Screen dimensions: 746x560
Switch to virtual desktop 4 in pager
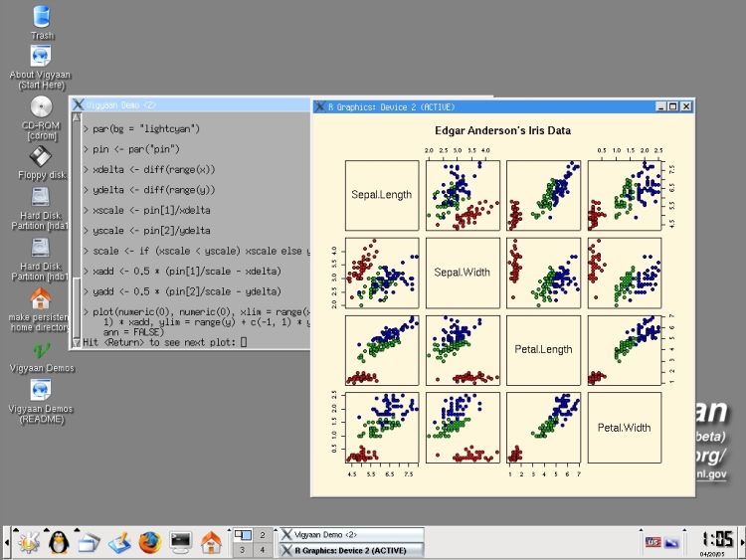click(263, 550)
